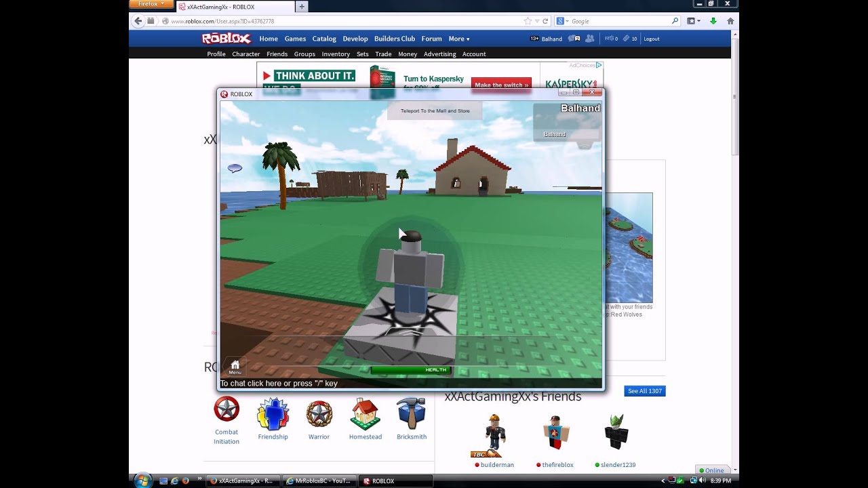Click the green HEALTH bar

[x=410, y=370]
